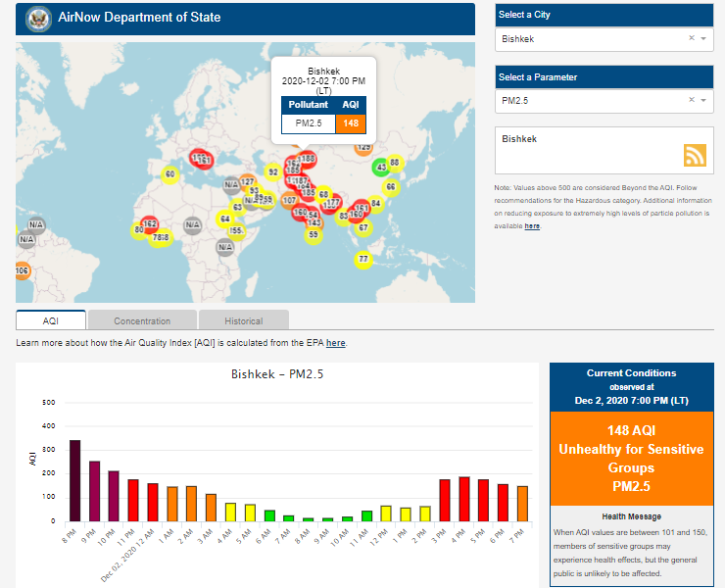Click the yellow map marker showing 77
The height and width of the screenshot is (588, 725).
[363, 260]
